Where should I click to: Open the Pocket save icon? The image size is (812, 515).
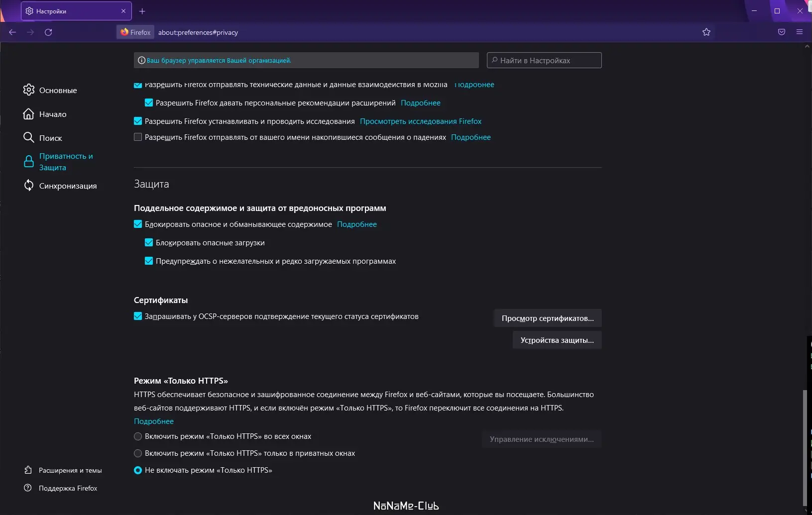click(781, 32)
